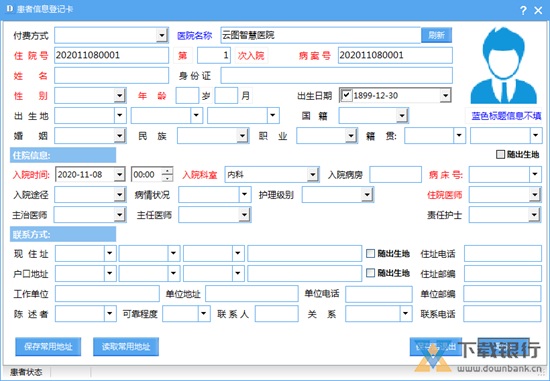Focus the 联系人 contact person field
The image size is (550, 381).
tap(276, 314)
